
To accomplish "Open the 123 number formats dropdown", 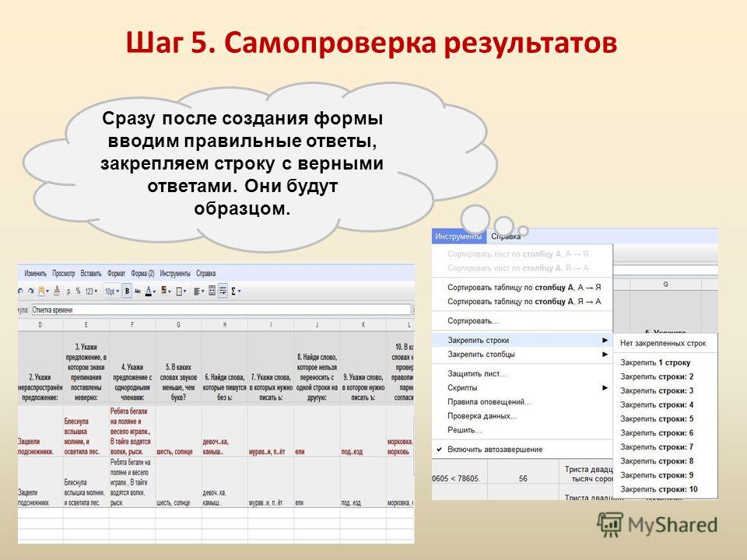I will pos(91,291).
